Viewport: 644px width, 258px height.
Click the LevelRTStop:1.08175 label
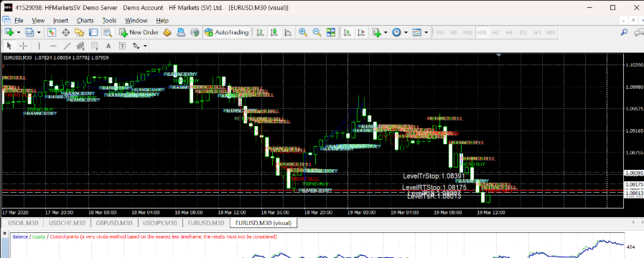pyautogui.click(x=434, y=188)
